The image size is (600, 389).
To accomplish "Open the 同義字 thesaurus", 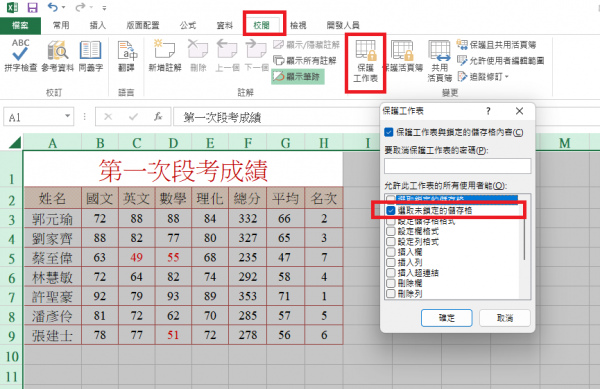I will point(91,56).
